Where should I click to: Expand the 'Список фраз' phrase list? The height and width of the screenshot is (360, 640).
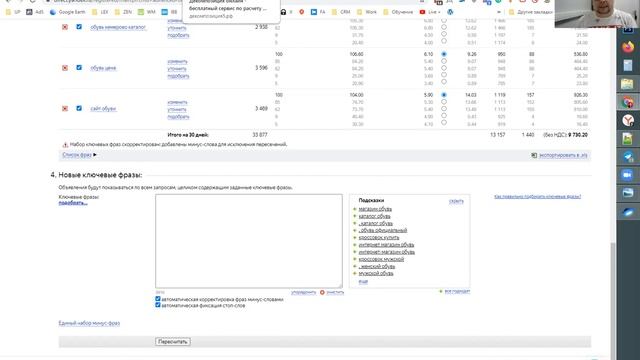tap(79, 155)
